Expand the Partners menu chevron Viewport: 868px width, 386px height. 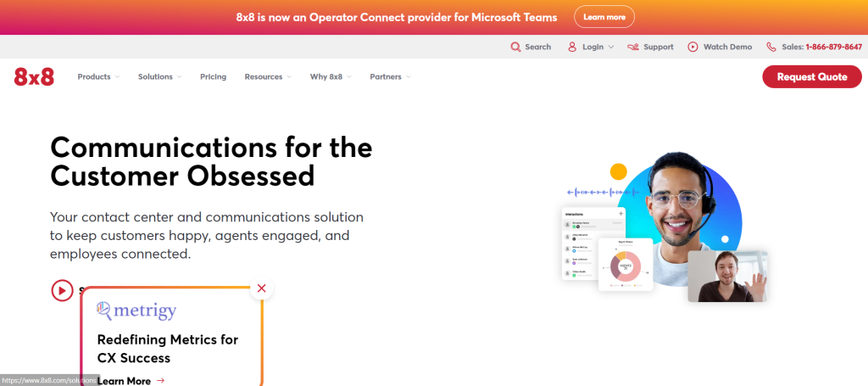tap(408, 77)
